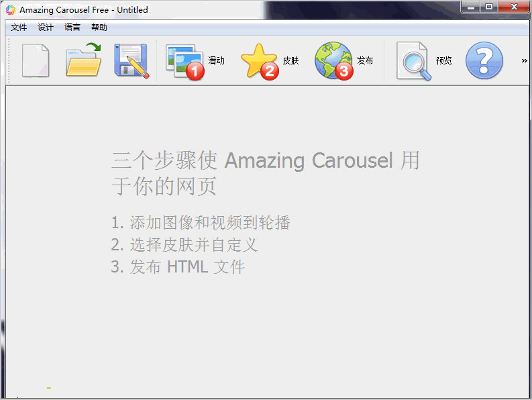Open step 1 slides (滑动) icon
This screenshot has height=400, width=532.
pyautogui.click(x=185, y=62)
